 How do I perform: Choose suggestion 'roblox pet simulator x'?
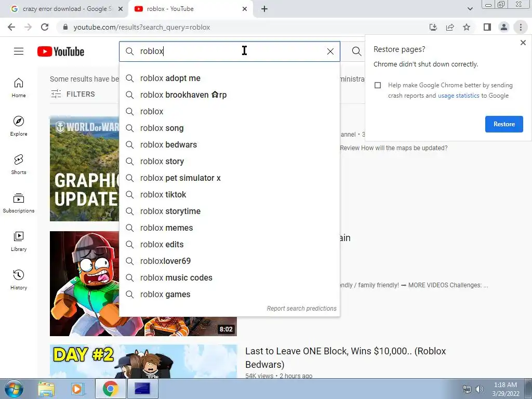(229, 178)
